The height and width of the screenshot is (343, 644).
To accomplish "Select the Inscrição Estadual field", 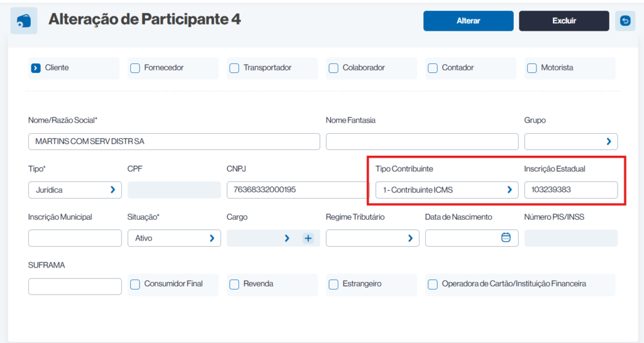I will click(x=570, y=190).
